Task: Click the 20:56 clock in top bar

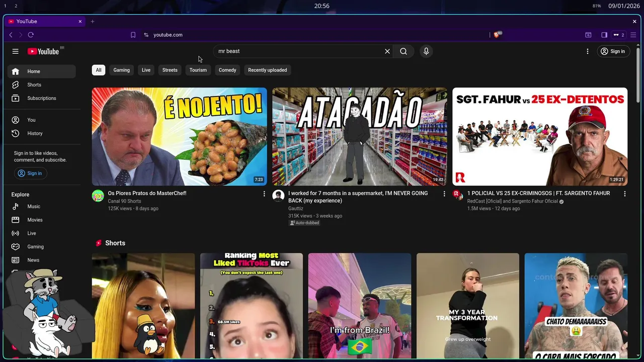Action: point(322,6)
